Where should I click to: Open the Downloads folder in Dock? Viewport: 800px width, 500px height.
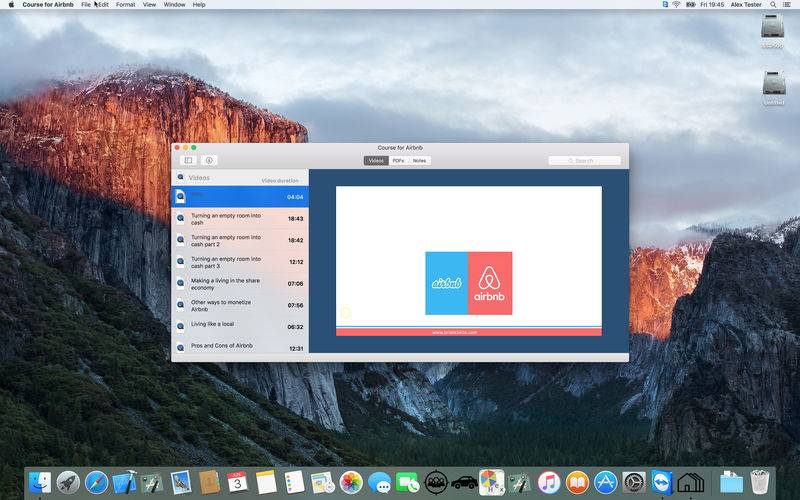[x=732, y=482]
